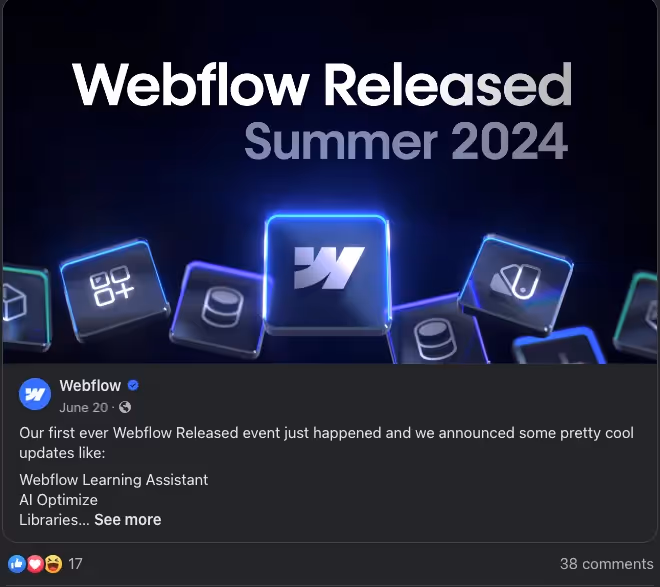Click the Like reaction thumbs-up icon
This screenshot has height=587, width=660.
click(17, 563)
